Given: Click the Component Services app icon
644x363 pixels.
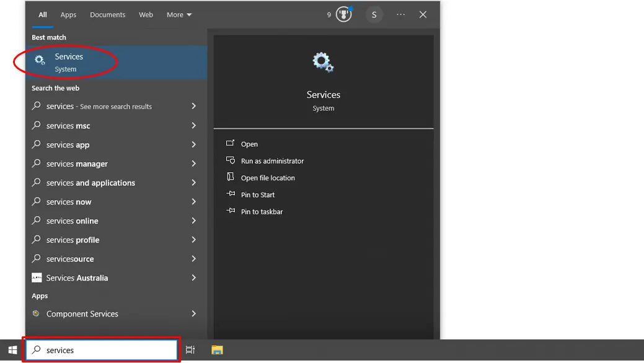Looking at the screenshot, I should [37, 314].
